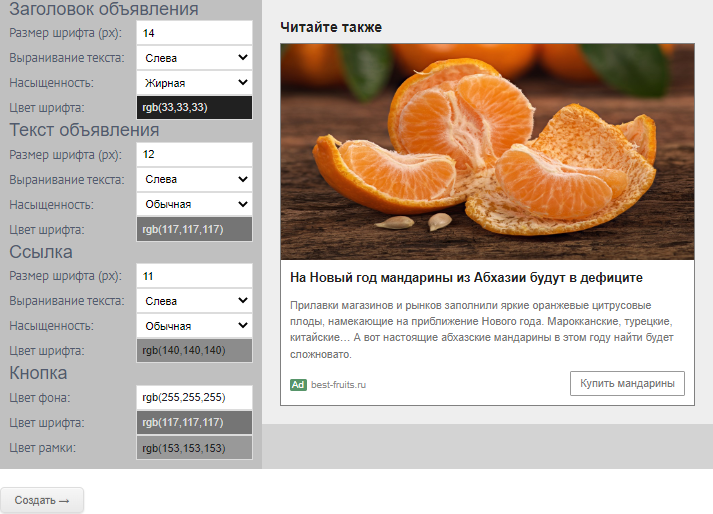Open ad text weight dropdown showing Обычная
713x514 pixels.
(194, 204)
